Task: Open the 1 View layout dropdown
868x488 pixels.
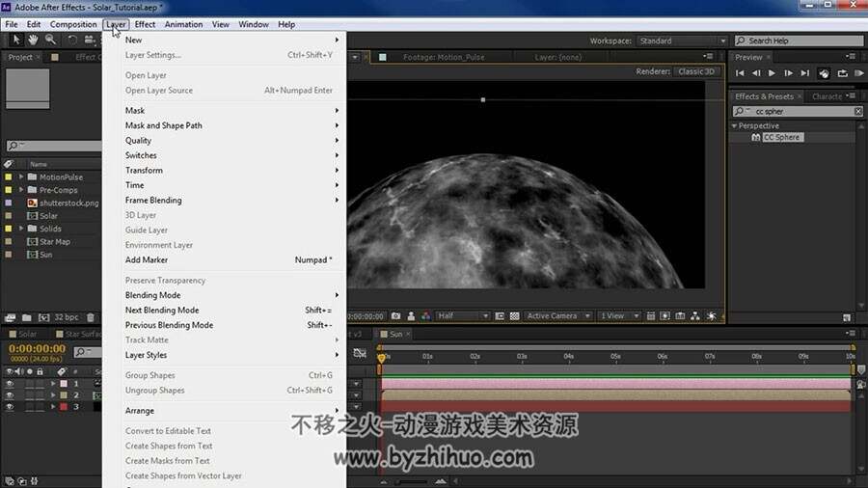Action: tap(620, 316)
